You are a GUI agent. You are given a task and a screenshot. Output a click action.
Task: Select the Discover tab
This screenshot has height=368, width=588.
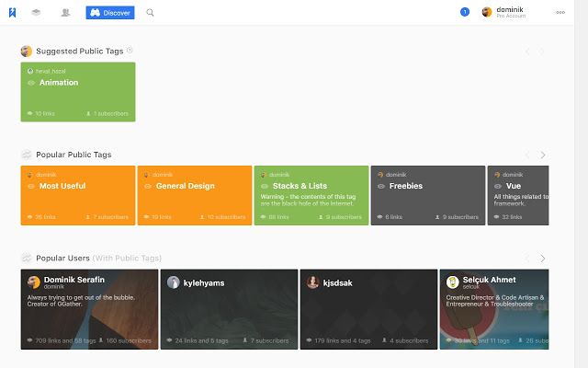(x=110, y=12)
